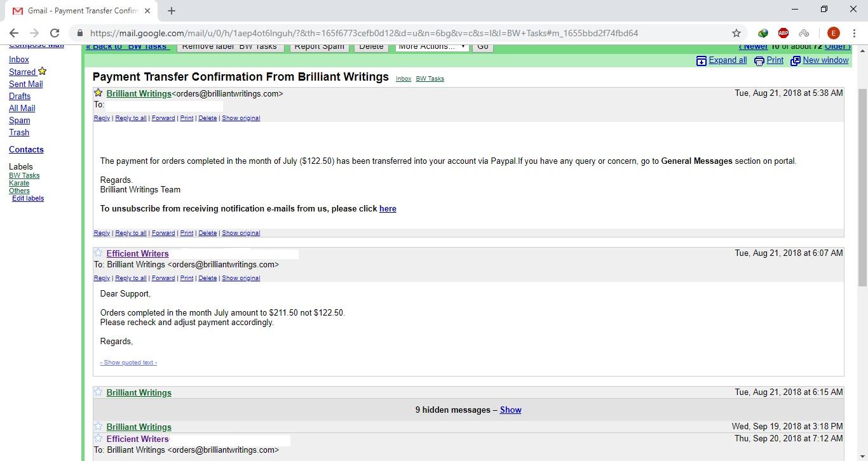Viewport: 868px width, 461px height.
Task: Open the Chrome profile avatar E
Action: (833, 33)
